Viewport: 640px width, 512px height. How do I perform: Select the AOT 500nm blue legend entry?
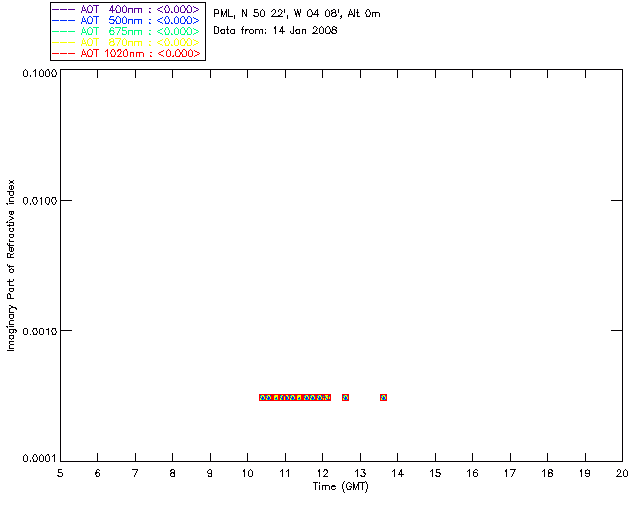pos(126,20)
